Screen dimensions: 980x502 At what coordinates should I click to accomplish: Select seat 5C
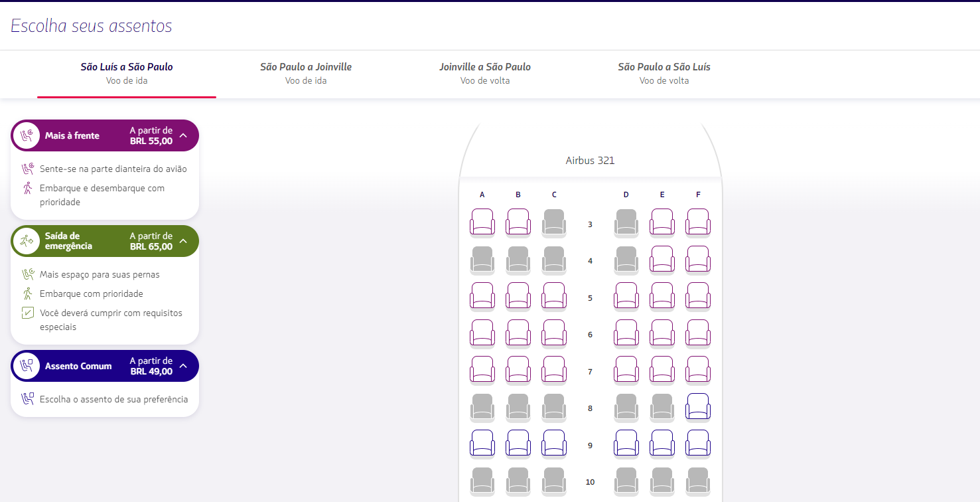coord(554,296)
